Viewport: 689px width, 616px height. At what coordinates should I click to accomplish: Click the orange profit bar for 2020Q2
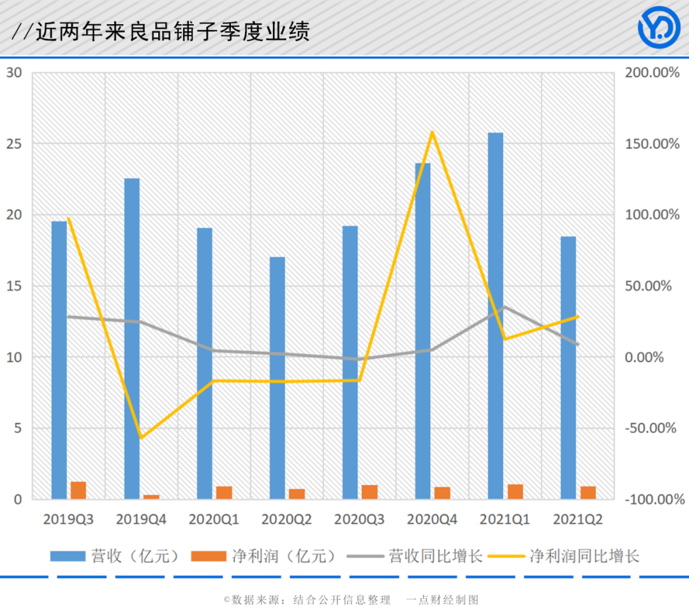(x=297, y=494)
